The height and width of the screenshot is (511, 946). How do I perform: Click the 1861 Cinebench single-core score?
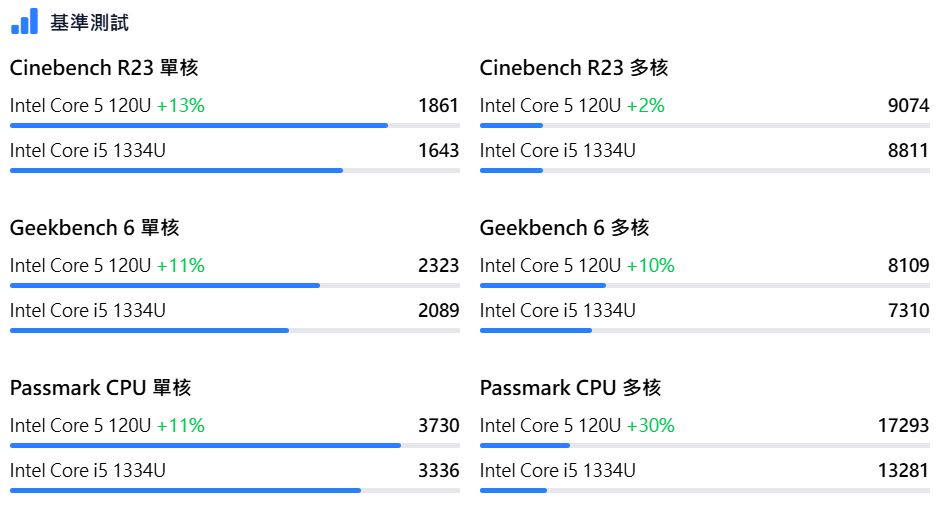coord(439,105)
